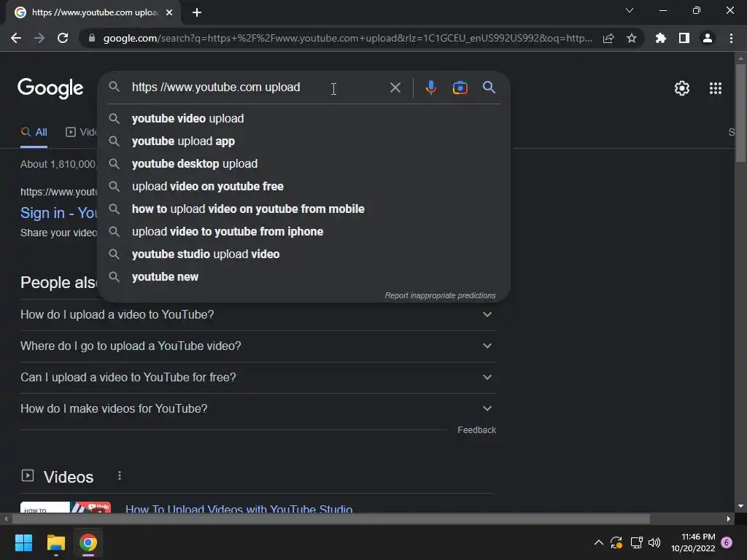Choose suggestion 'youtube desktop upload'
Viewport: 747px width, 560px height.
pos(303,164)
